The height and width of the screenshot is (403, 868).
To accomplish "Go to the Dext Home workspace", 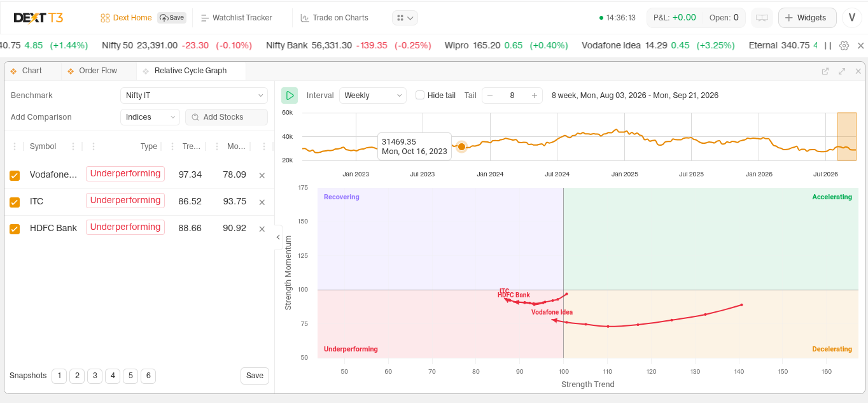I will (x=126, y=18).
